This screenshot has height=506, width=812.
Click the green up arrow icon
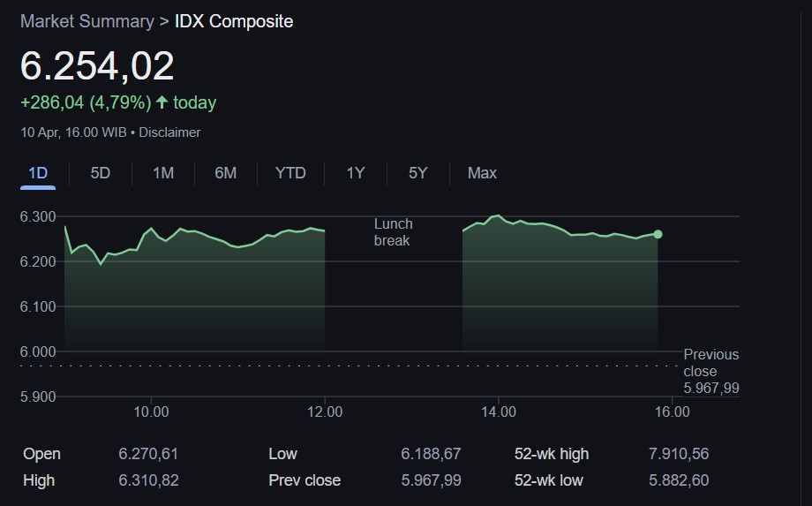(x=162, y=103)
